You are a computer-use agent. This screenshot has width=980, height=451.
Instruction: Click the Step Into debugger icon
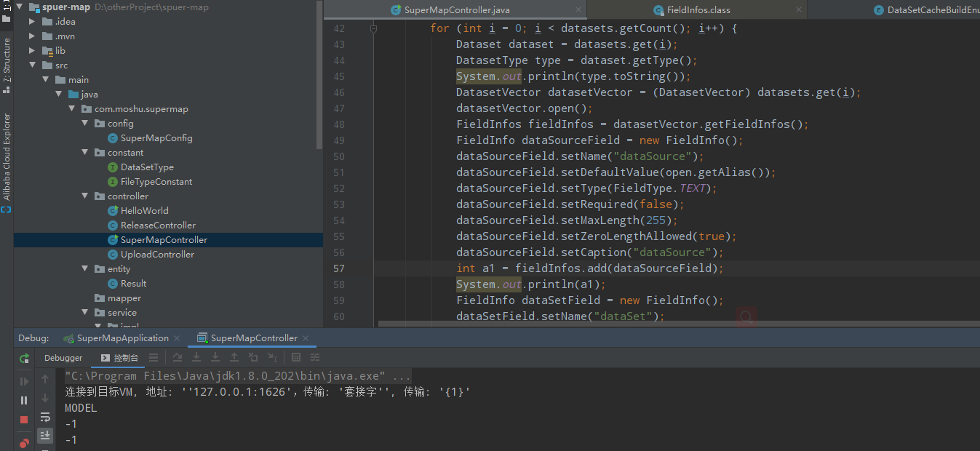tap(215, 358)
